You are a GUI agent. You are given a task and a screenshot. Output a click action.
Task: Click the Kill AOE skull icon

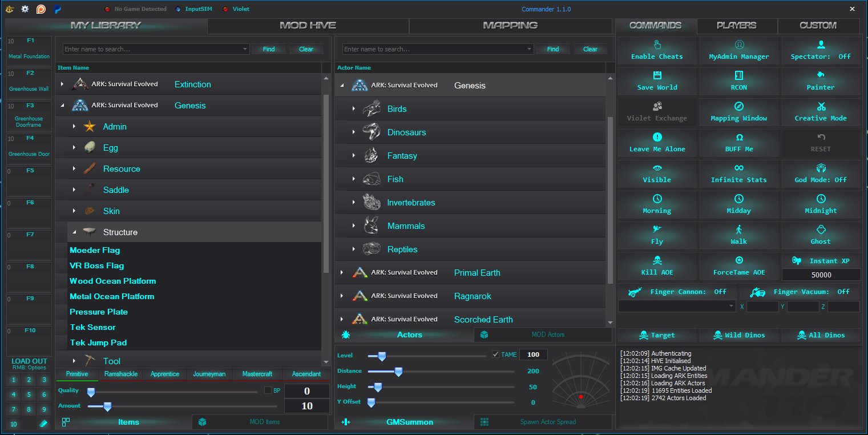[x=657, y=260]
